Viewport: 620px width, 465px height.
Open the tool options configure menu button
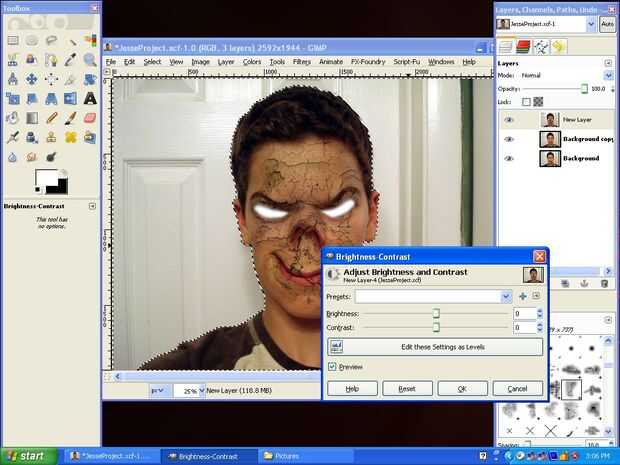pos(92,206)
